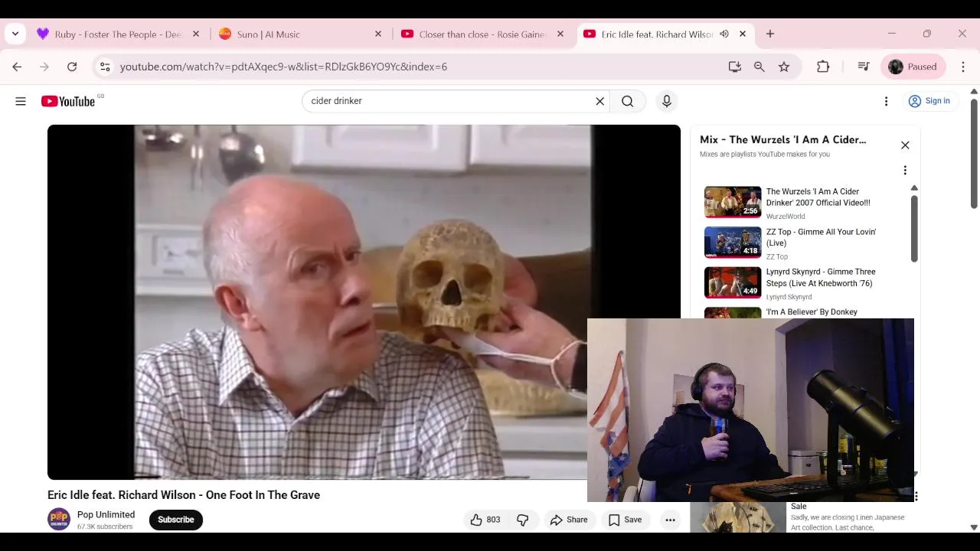
Task: Bookmark this page with the star
Action: pos(784,67)
